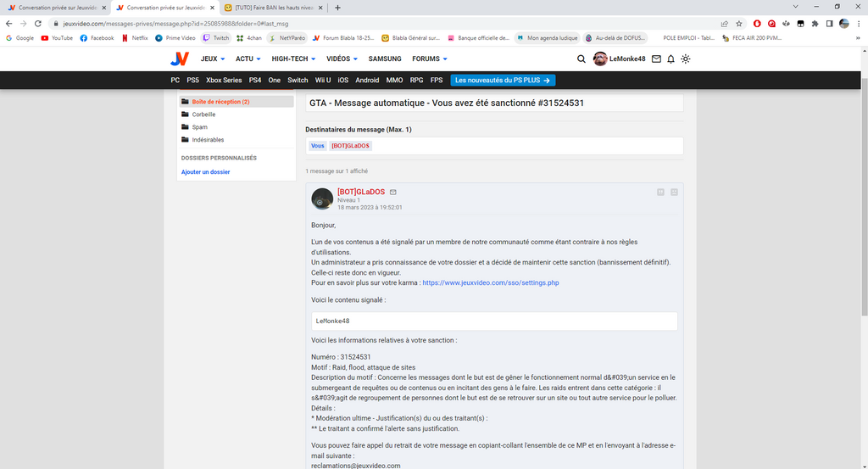Open the 4chan bookmark
This screenshot has width=868, height=469.
coord(248,38)
